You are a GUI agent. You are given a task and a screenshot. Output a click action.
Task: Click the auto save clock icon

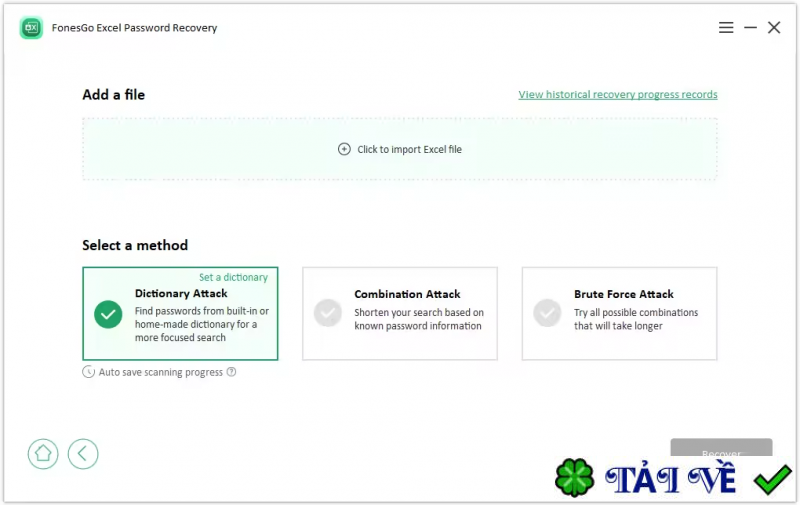point(88,372)
